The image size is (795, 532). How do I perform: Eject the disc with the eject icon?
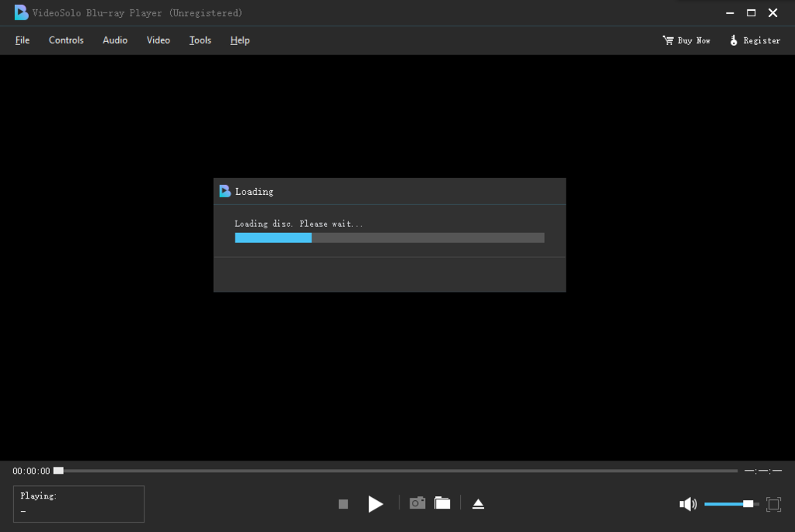pos(478,503)
